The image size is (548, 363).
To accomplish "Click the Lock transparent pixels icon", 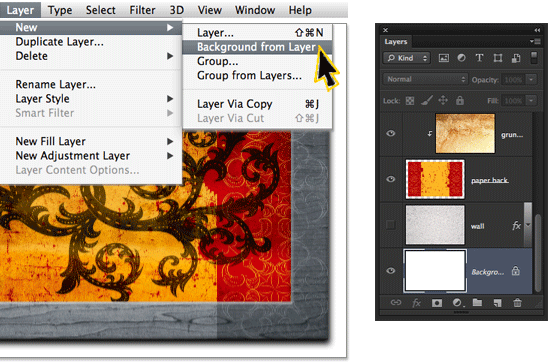I will pos(410,101).
